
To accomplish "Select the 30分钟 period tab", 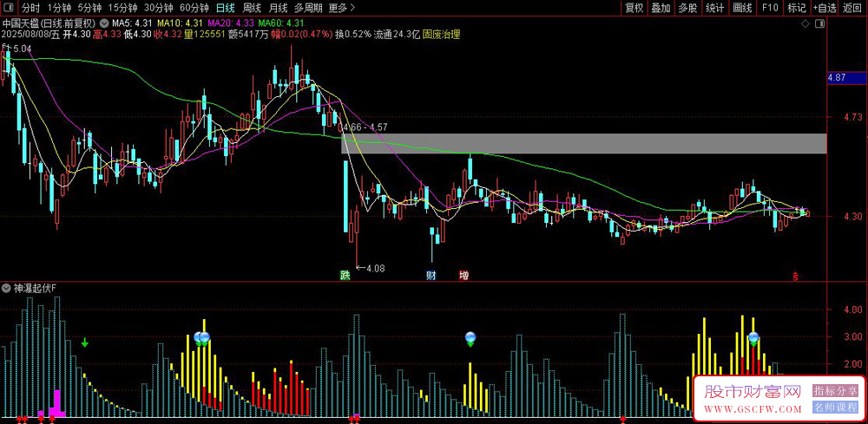I will 159,8.
